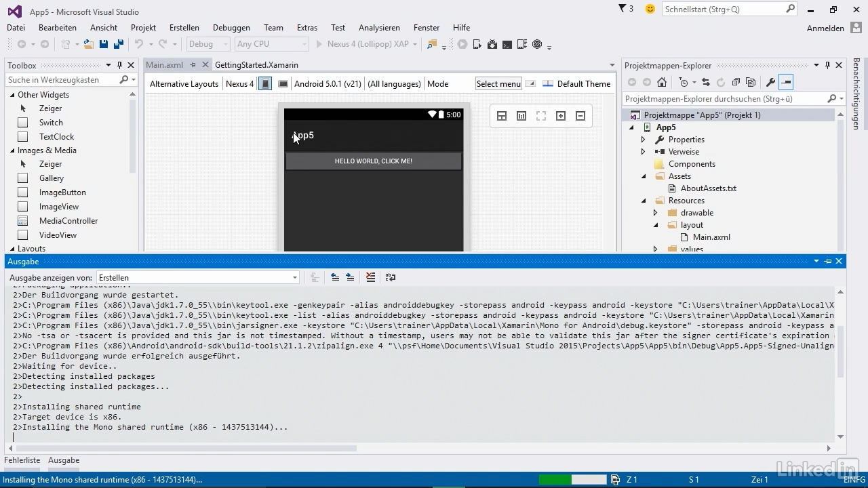Click the pending changes filter clock icon
Screen dimensions: 868x488
684,82
